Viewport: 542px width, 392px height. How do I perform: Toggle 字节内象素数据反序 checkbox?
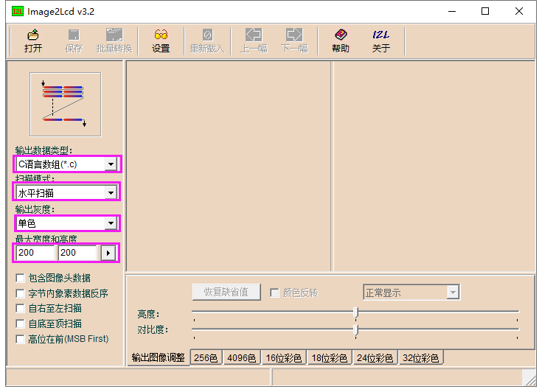21,293
